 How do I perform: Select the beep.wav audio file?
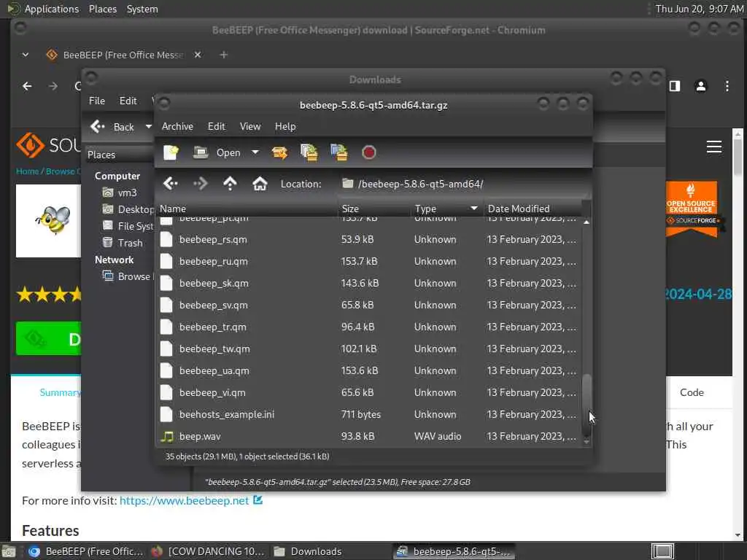point(368,437)
